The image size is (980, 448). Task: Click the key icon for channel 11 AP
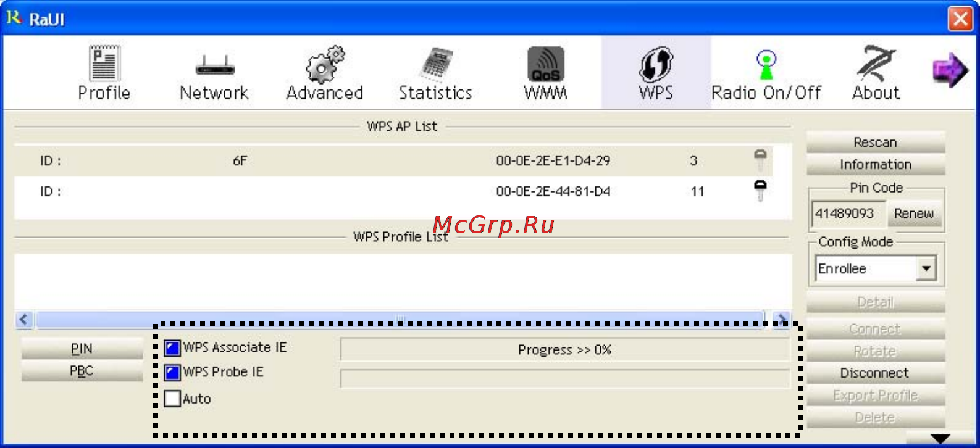point(760,191)
